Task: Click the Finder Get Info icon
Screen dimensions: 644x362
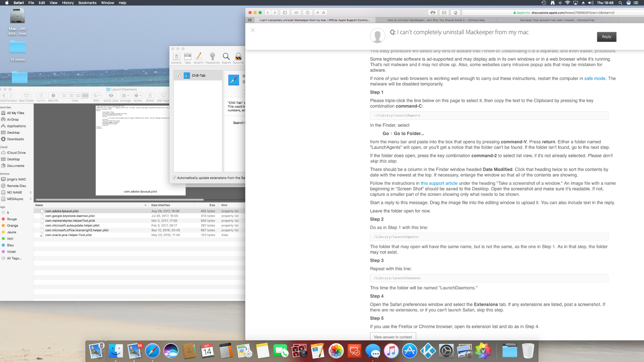Action: 53,96
